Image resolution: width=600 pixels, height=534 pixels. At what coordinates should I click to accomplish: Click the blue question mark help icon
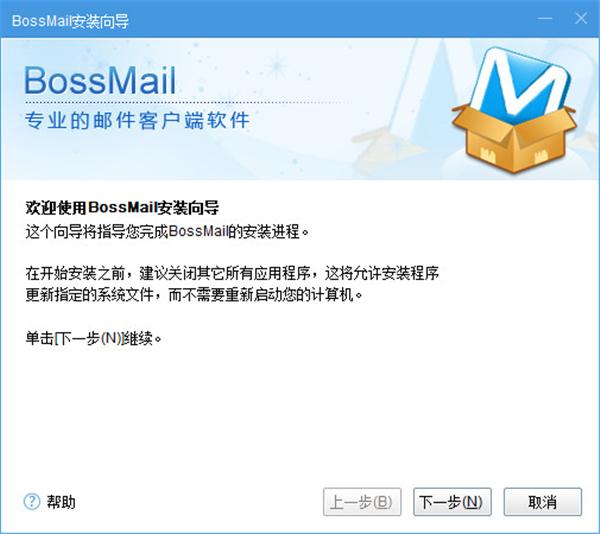[32, 501]
